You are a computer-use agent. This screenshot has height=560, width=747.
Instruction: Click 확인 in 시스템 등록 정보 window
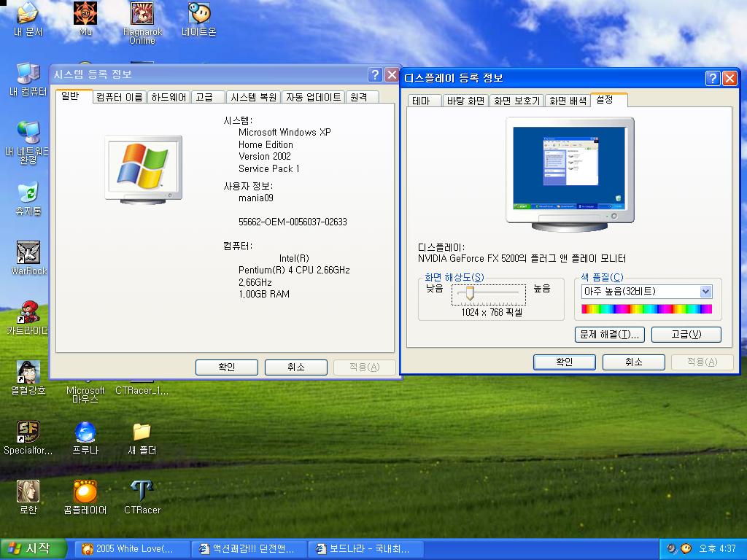pyautogui.click(x=227, y=367)
